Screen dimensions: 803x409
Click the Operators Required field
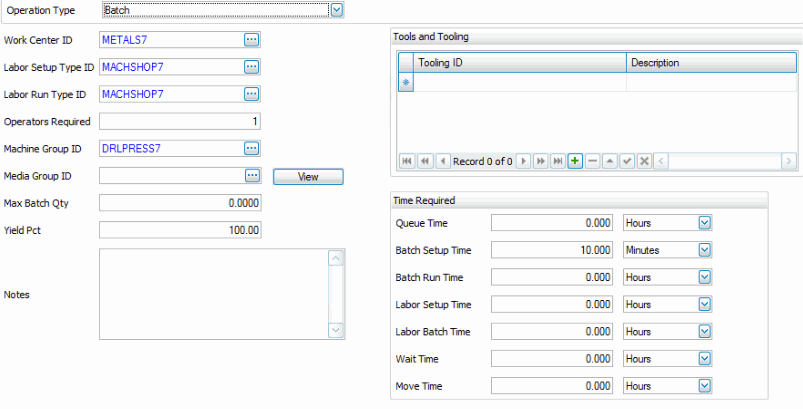[x=180, y=121]
